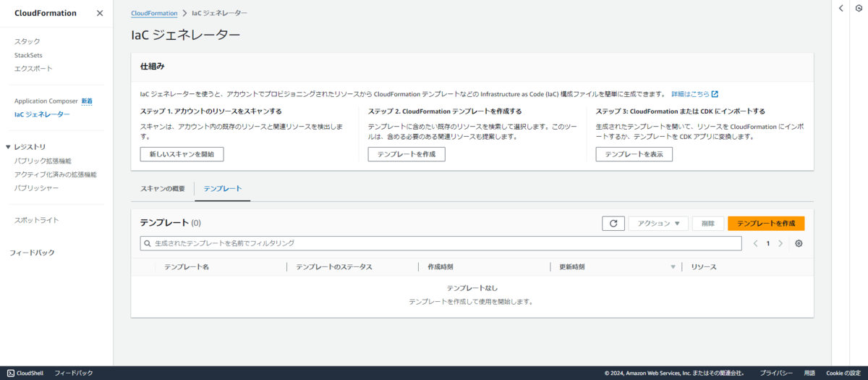Click search magnifier in template filter

(148, 243)
